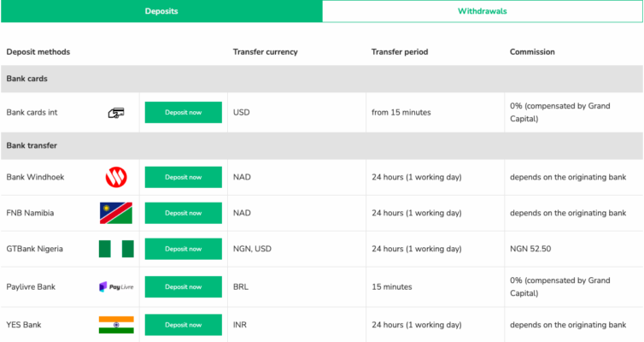The height and width of the screenshot is (342, 644).
Task: Click the Nigeria flag for GTBank Nigeria
Action: 116,249
